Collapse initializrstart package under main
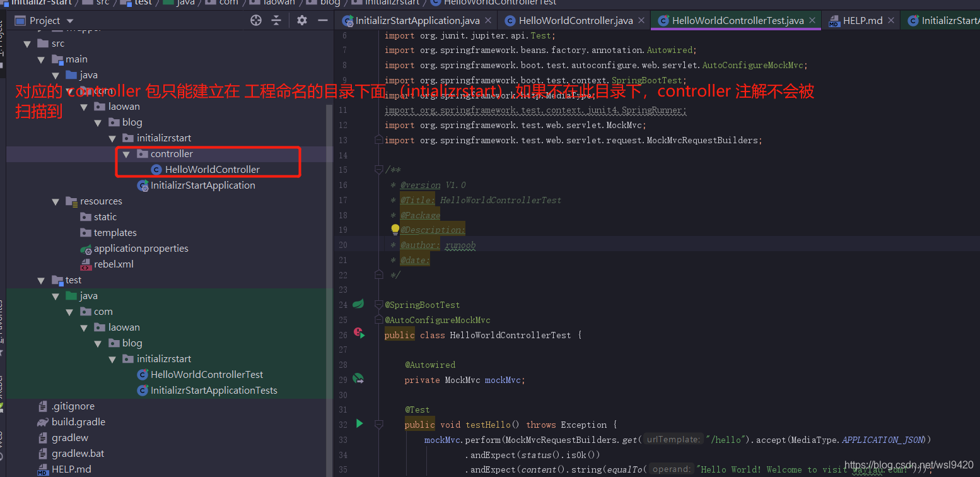Image resolution: width=980 pixels, height=477 pixels. [x=112, y=138]
